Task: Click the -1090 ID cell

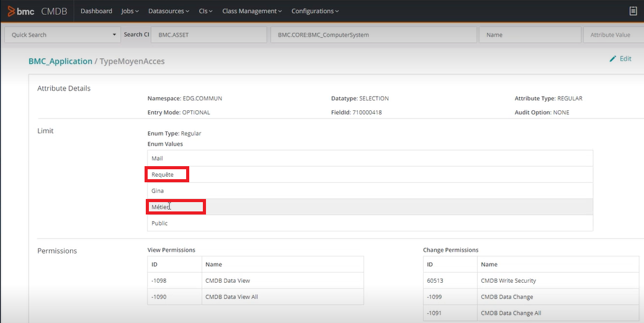Action: (x=174, y=297)
